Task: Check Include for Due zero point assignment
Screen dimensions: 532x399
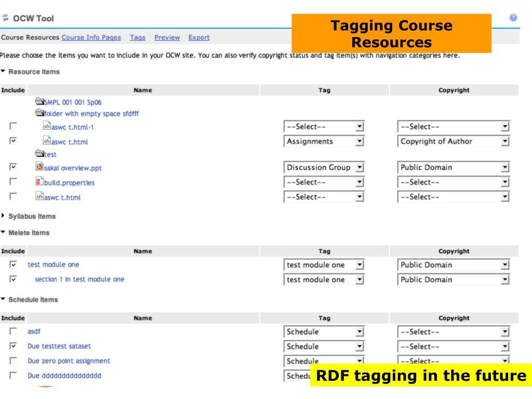Action: 13,361
